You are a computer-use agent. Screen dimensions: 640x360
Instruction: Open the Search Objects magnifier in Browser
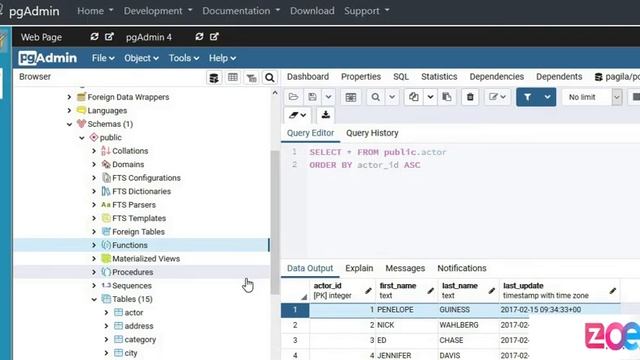270,77
